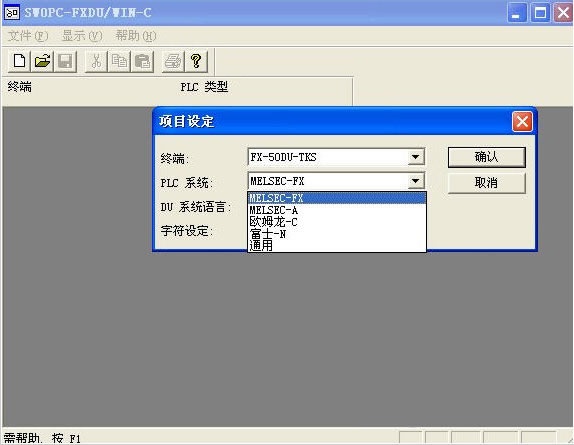Click the PLC 类型 column header
This screenshot has height=445, width=574.
[x=204, y=87]
